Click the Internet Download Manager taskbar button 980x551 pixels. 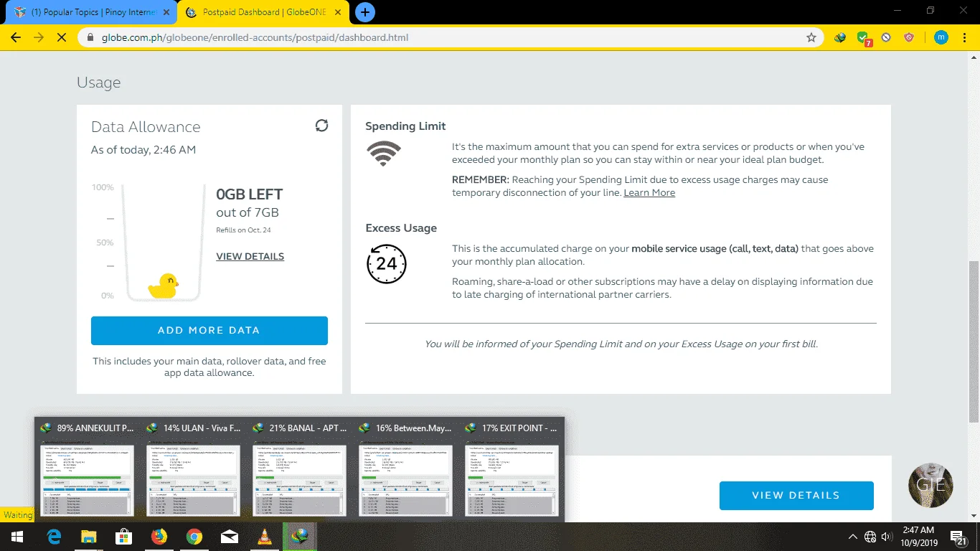click(x=300, y=537)
